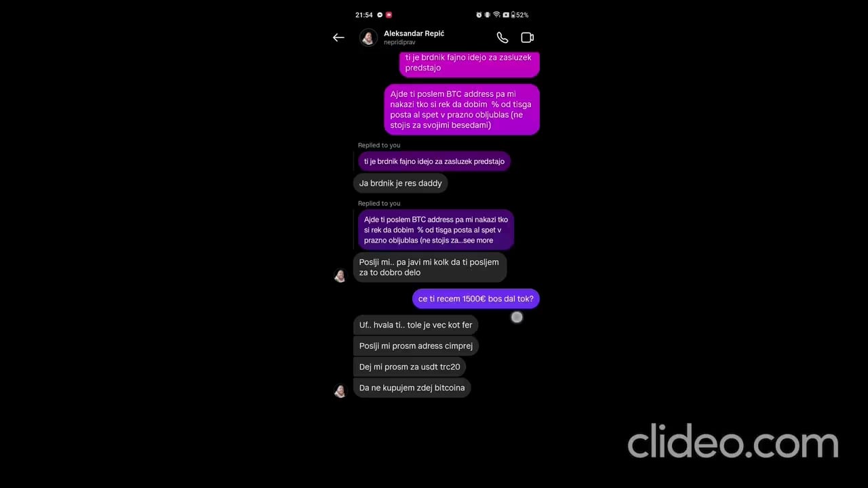
Task: Open Aleksandar Repić profile picture in header
Action: pos(368,37)
